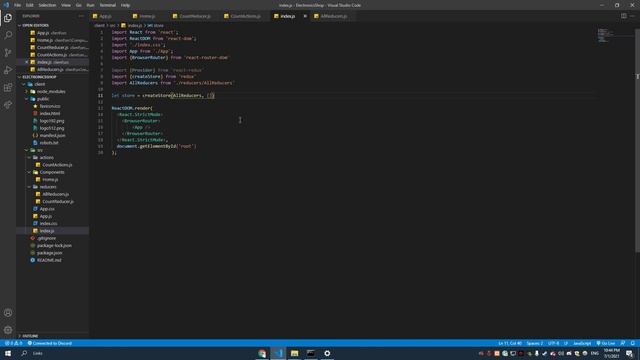Viewport: 640px width, 360px height.
Task: Open package.json in file tree
Action: point(49,253)
